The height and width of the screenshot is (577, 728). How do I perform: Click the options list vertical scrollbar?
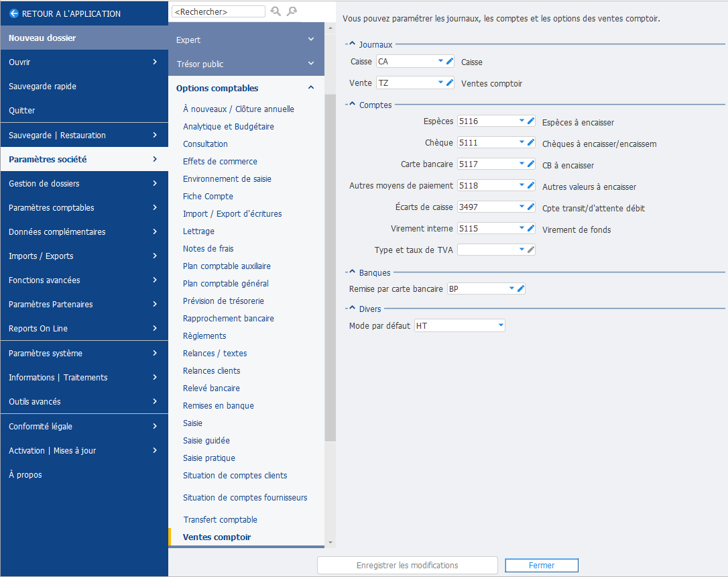coord(330,268)
